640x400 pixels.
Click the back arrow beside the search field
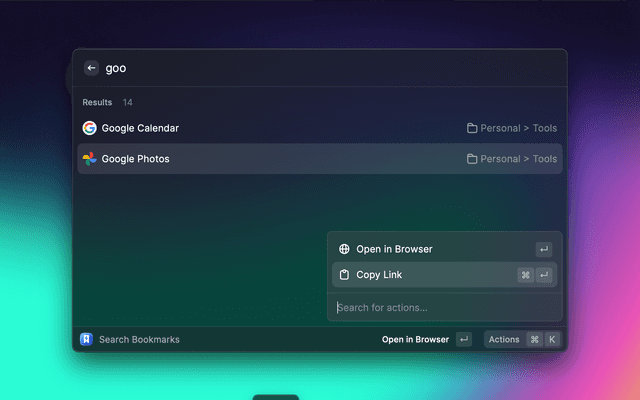click(91, 68)
